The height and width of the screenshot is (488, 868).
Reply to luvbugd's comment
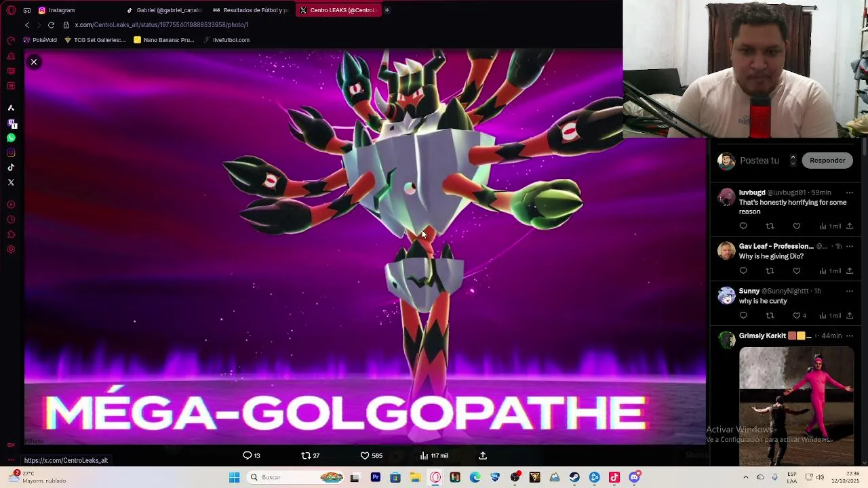pyautogui.click(x=743, y=226)
